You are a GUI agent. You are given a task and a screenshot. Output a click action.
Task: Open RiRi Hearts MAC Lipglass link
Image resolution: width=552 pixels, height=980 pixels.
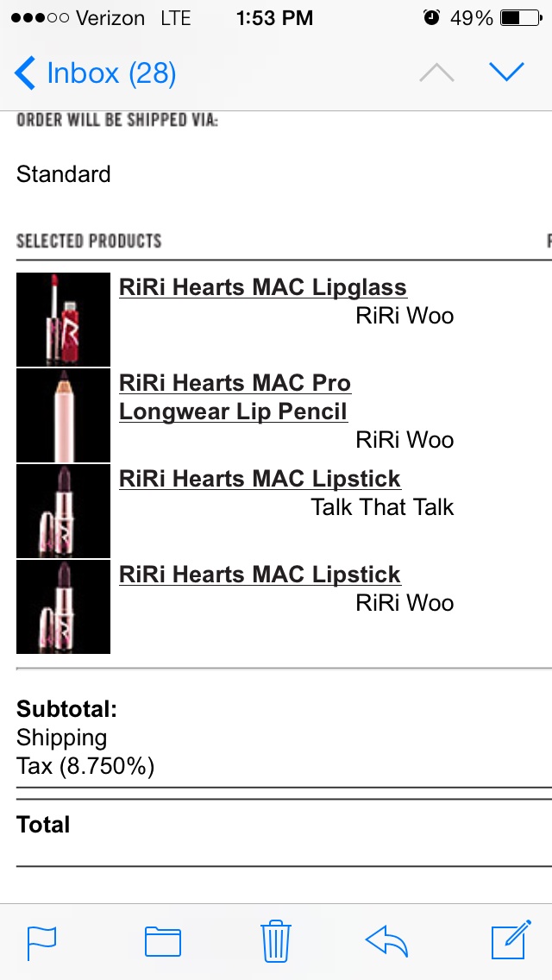(262, 287)
